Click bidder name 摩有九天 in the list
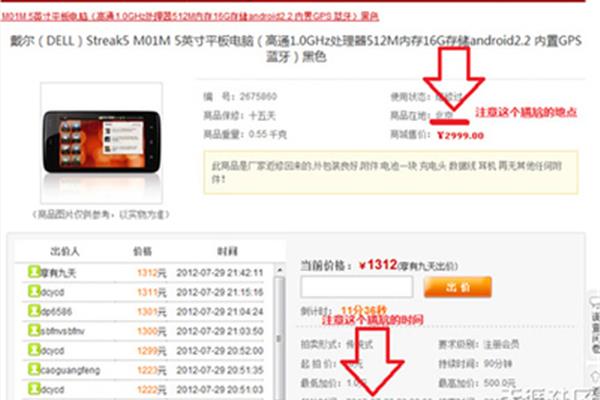 pyautogui.click(x=58, y=273)
